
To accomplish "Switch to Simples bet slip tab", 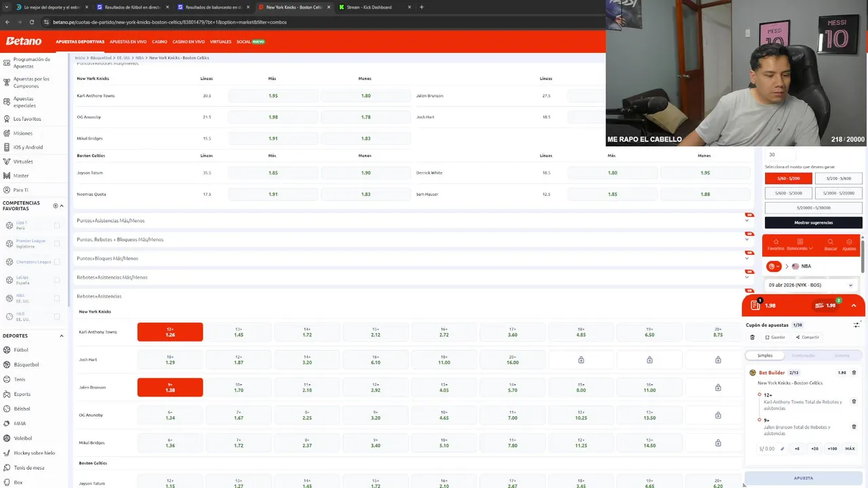I will [x=765, y=355].
